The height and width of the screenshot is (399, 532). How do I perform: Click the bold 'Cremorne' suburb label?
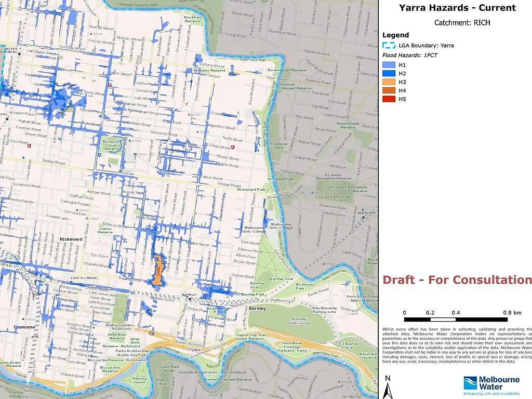pyautogui.click(x=24, y=327)
